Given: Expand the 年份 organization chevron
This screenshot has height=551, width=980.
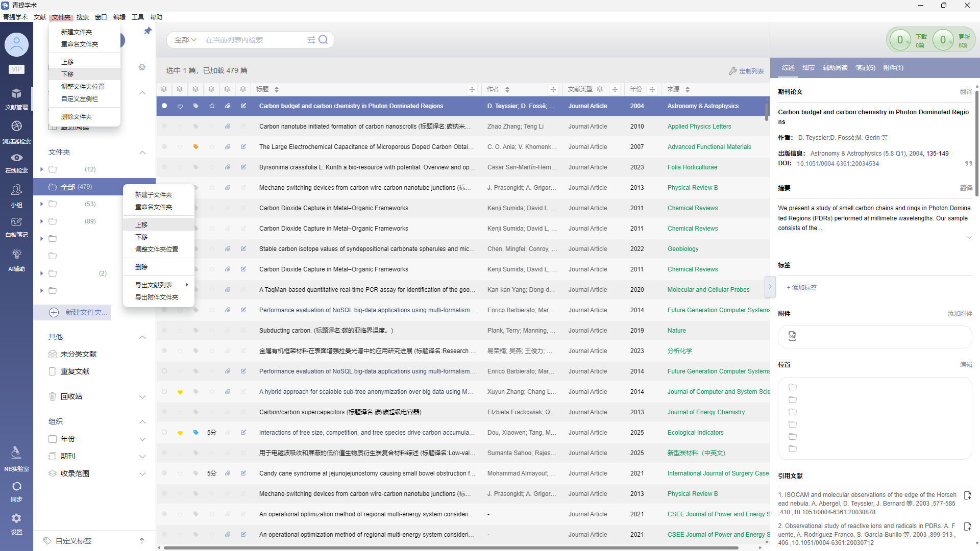Looking at the screenshot, I should (142, 439).
